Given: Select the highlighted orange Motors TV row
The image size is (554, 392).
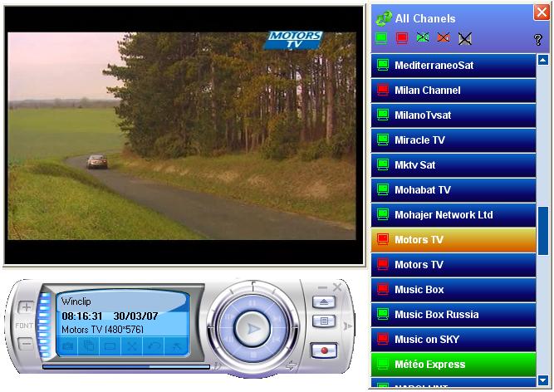Looking at the screenshot, I should click(453, 240).
